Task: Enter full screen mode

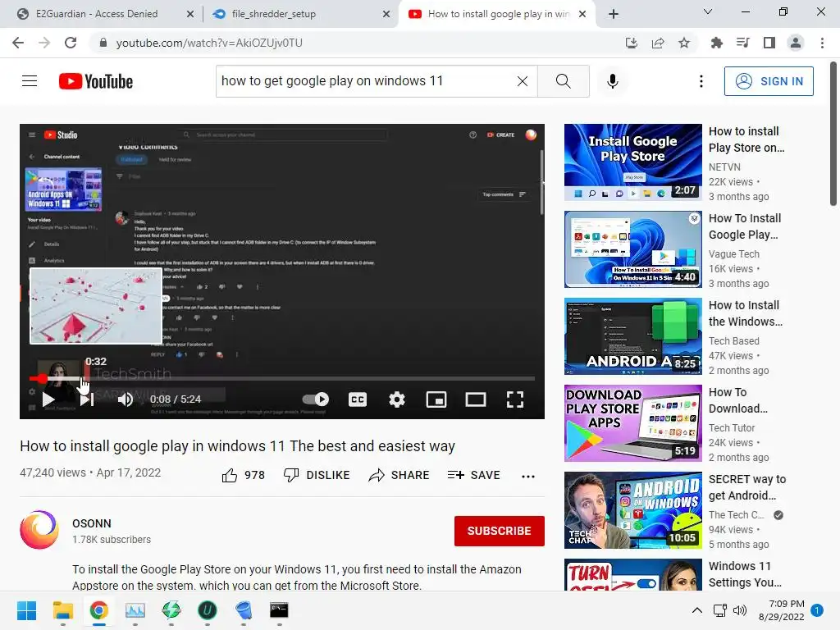Action: pyautogui.click(x=515, y=399)
